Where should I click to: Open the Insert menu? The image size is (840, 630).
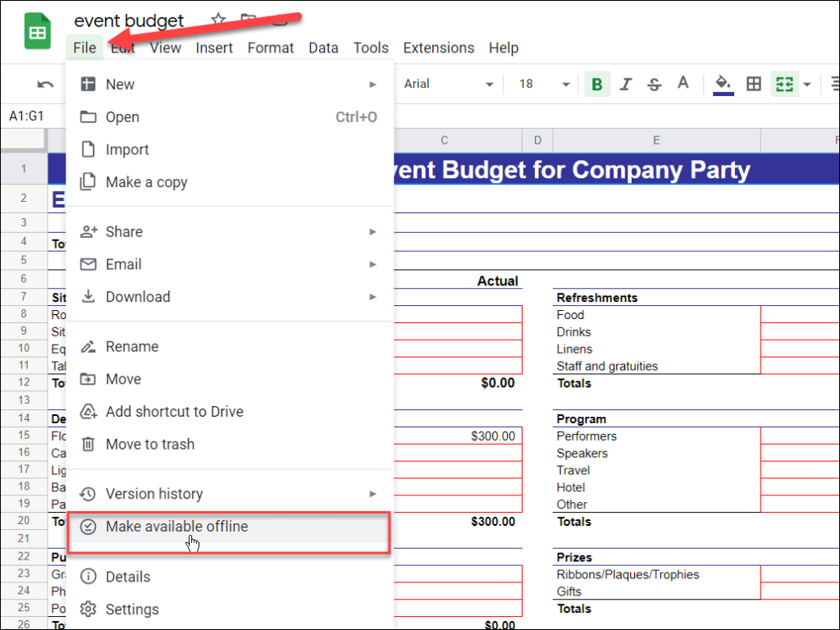point(214,48)
